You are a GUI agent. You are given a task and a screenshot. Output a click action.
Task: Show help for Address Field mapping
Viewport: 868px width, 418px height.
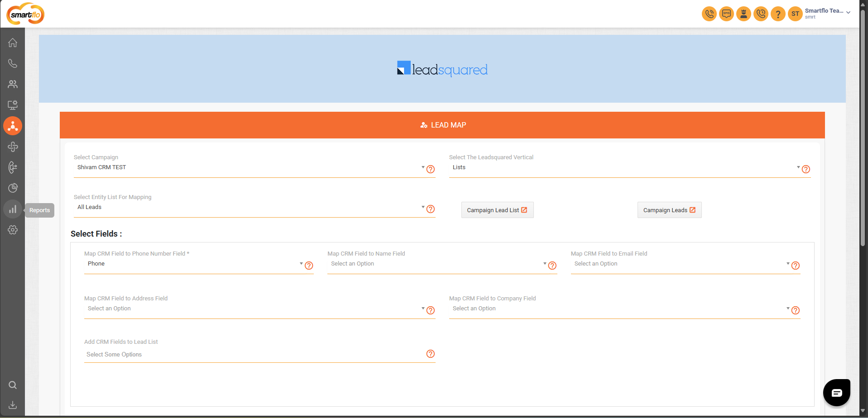coord(431,310)
